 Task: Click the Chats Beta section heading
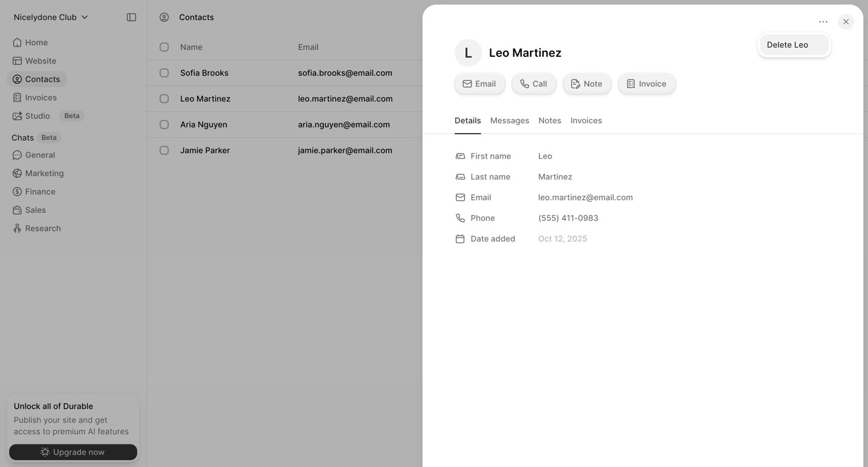(x=36, y=138)
